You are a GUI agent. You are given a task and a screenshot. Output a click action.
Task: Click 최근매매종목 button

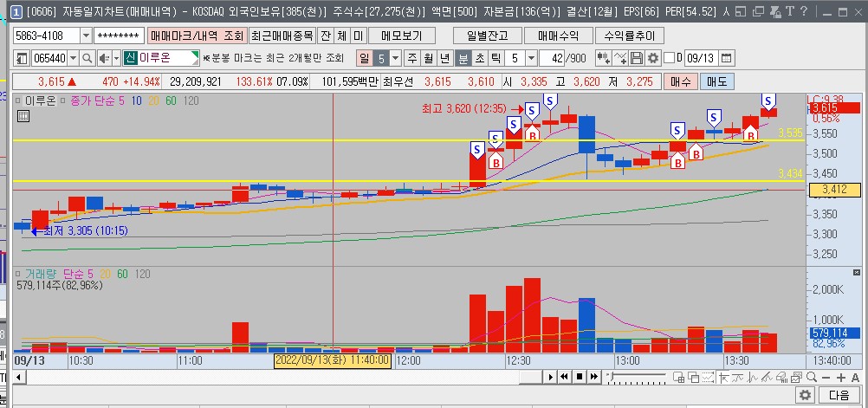coord(282,36)
